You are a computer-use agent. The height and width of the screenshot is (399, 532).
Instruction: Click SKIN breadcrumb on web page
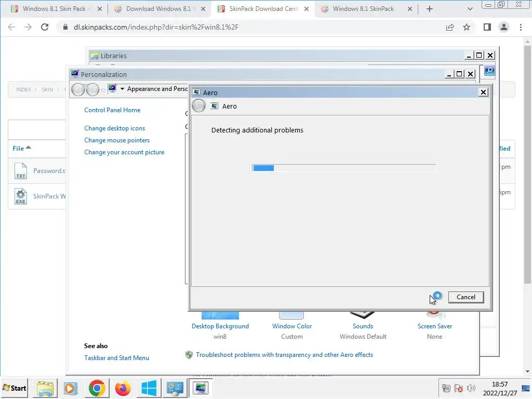47,89
